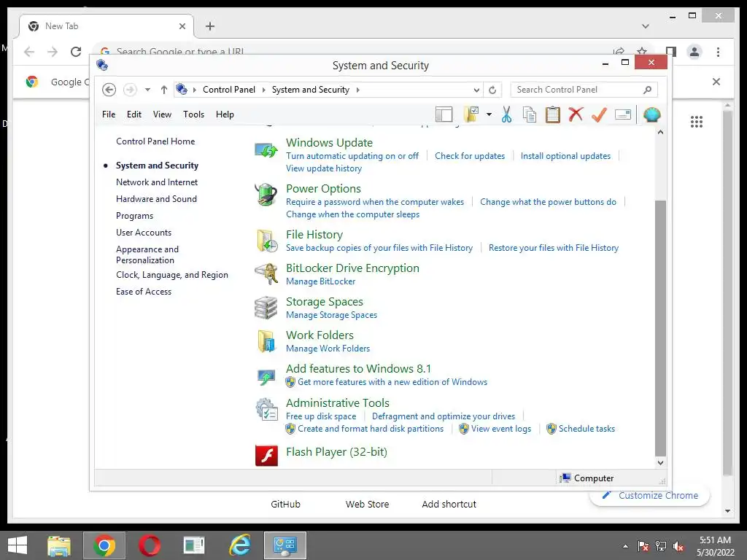Expand the Control Panel breadcrumb arrow
747x560 pixels.
click(x=263, y=90)
